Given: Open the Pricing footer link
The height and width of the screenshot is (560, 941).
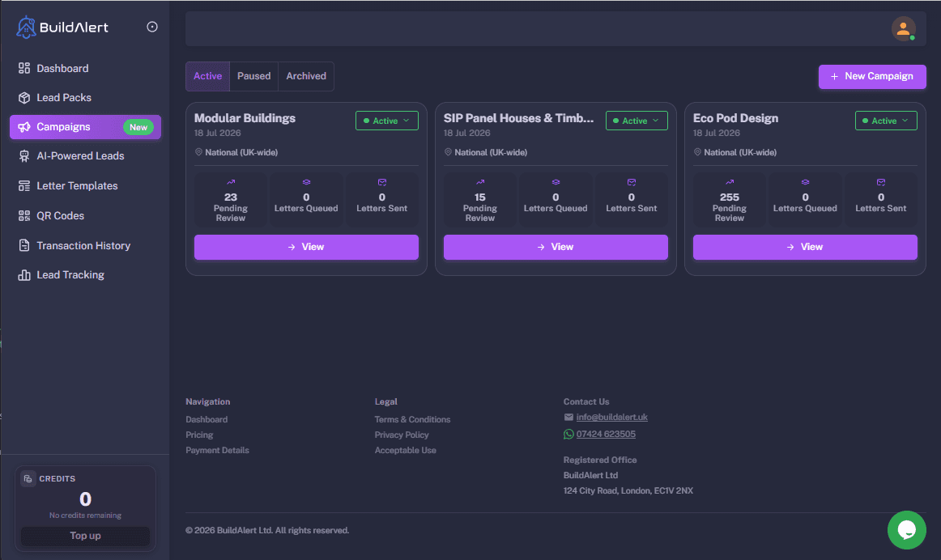Looking at the screenshot, I should tap(199, 435).
